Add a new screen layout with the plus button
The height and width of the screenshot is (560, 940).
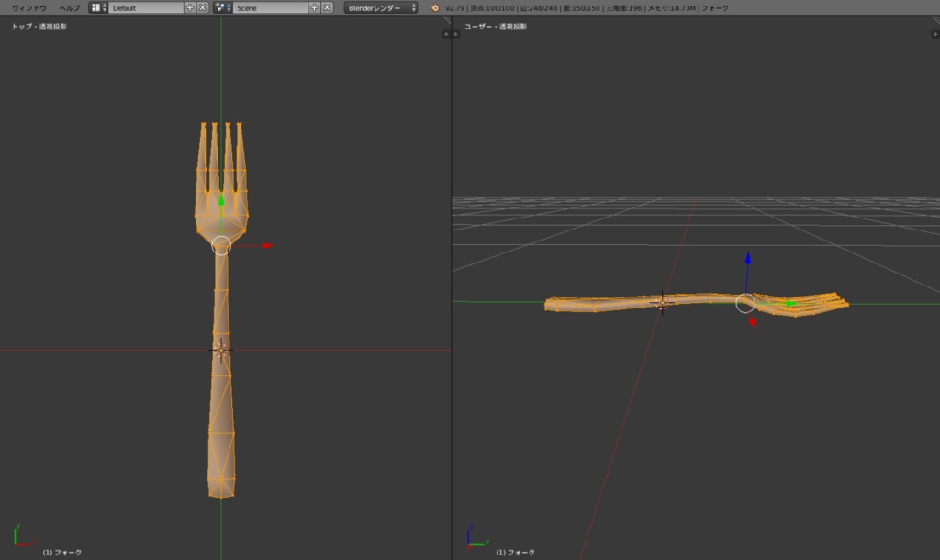point(192,6)
